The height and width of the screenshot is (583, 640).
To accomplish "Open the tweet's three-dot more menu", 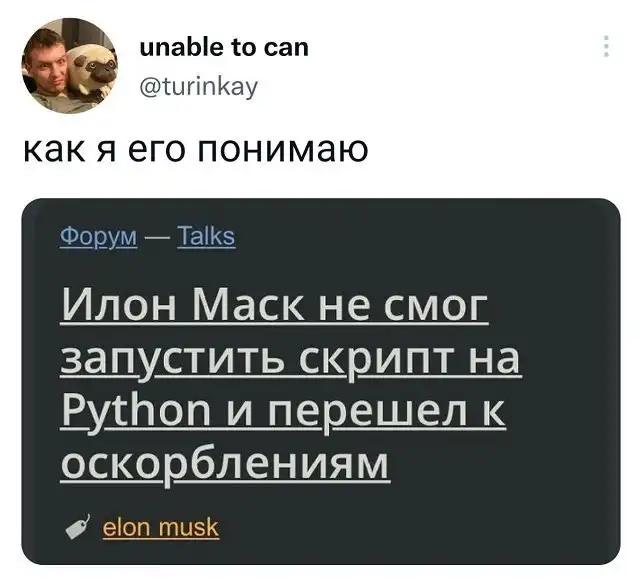I will (x=606, y=46).
